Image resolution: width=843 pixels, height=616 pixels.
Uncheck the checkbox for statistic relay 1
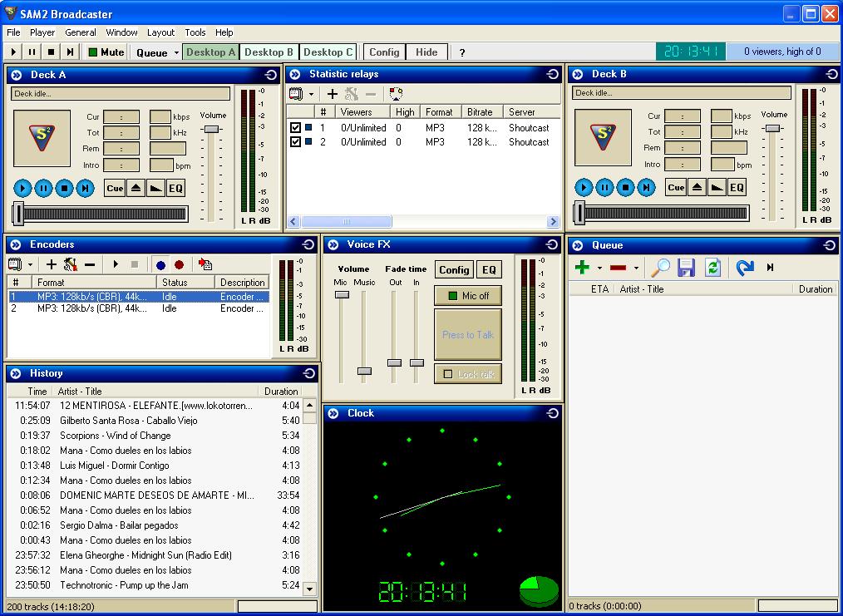coord(295,128)
